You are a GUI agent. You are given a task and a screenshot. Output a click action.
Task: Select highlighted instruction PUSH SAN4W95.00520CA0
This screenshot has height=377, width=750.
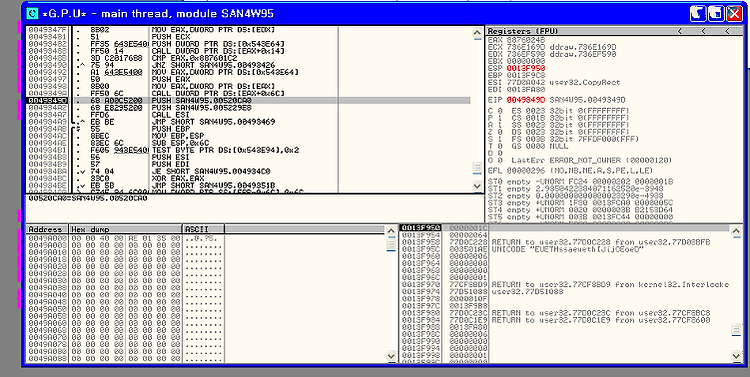point(201,100)
